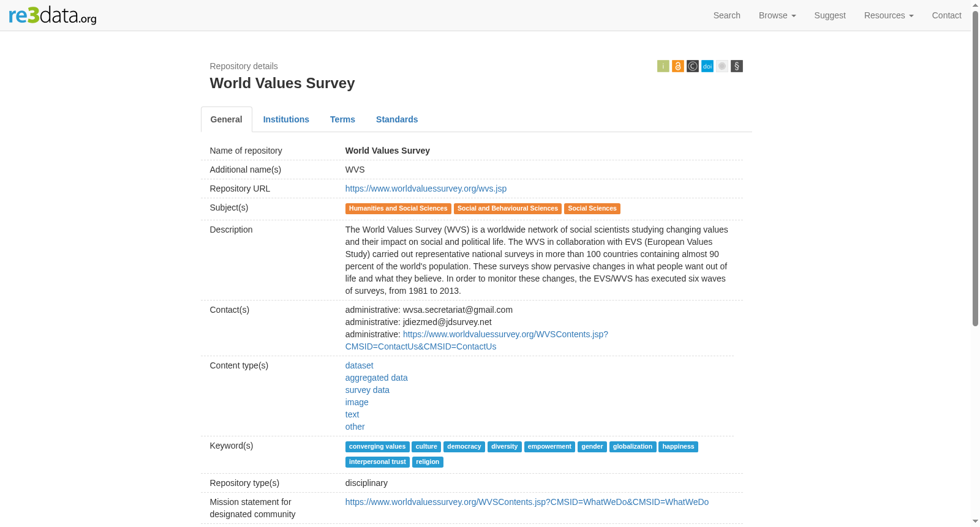
Task: Click the Humanities and Social Sciences subject tag
Action: (x=398, y=209)
